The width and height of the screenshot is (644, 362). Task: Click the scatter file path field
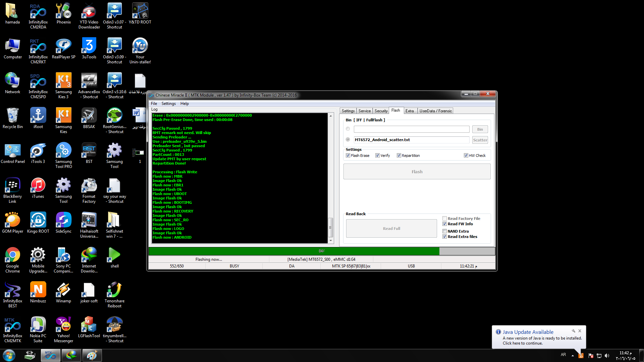(x=412, y=140)
